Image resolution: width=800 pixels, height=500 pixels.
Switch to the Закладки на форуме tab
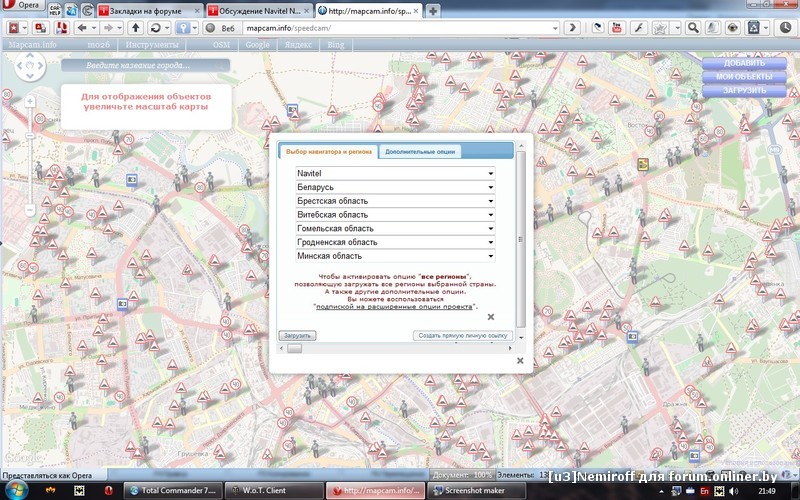pos(149,11)
